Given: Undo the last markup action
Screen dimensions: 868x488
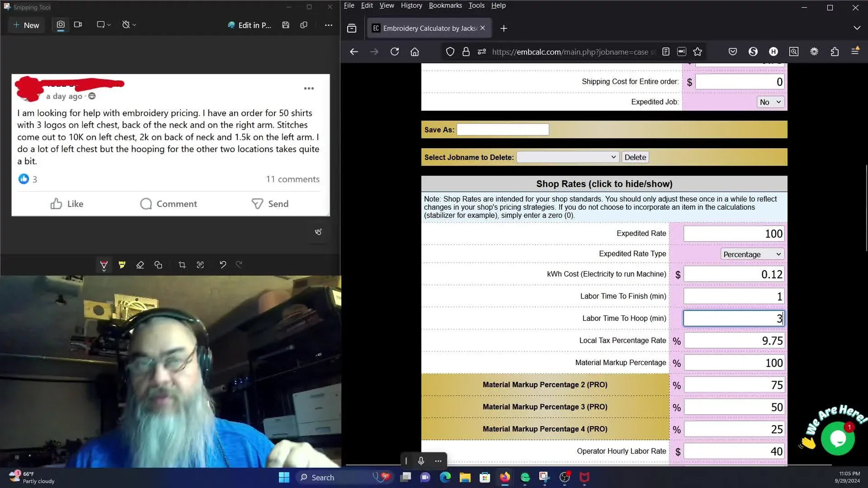Looking at the screenshot, I should click(x=223, y=265).
